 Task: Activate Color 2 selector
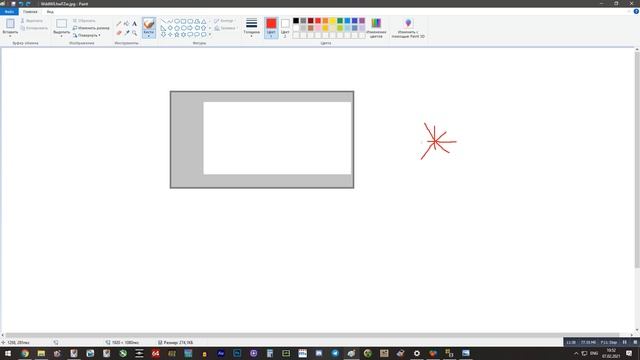pos(285,28)
